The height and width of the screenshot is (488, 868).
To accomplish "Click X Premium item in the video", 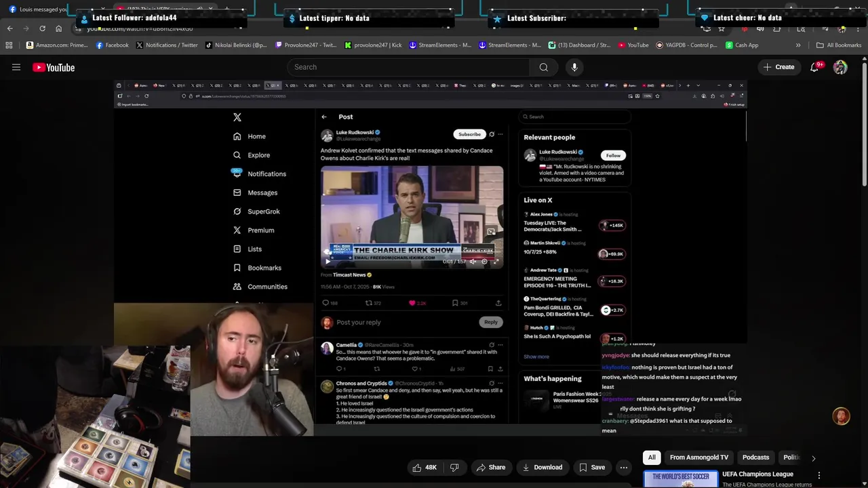I will (x=254, y=230).
